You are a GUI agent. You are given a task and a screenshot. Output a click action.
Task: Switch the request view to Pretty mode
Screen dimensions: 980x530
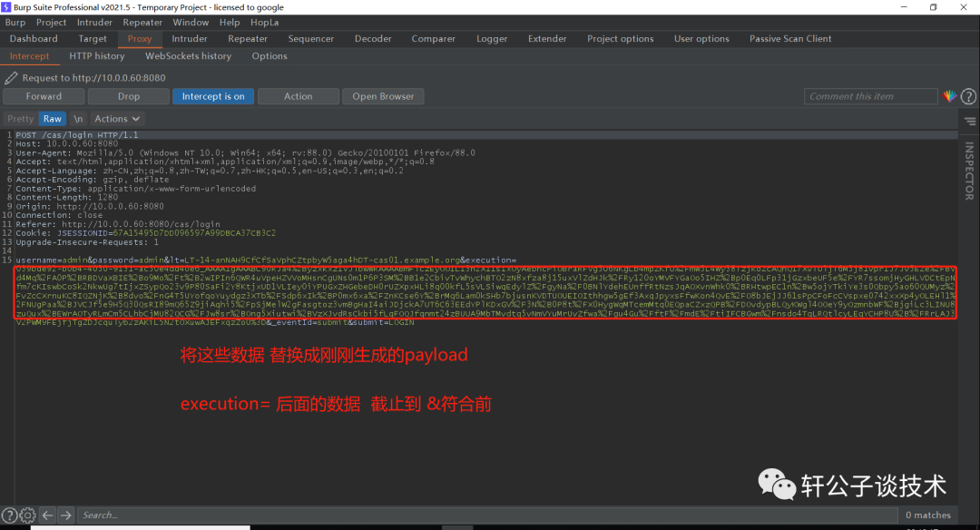tap(20, 118)
